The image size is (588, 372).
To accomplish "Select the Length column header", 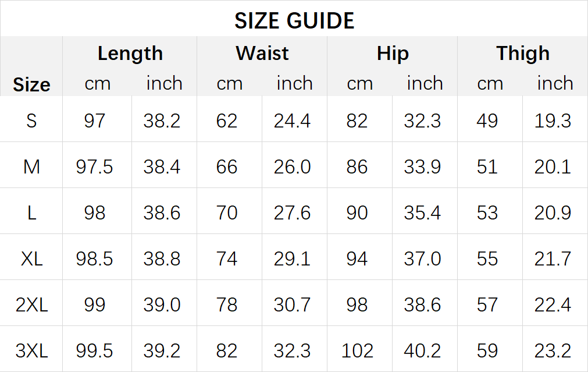I will pyautogui.click(x=130, y=53).
